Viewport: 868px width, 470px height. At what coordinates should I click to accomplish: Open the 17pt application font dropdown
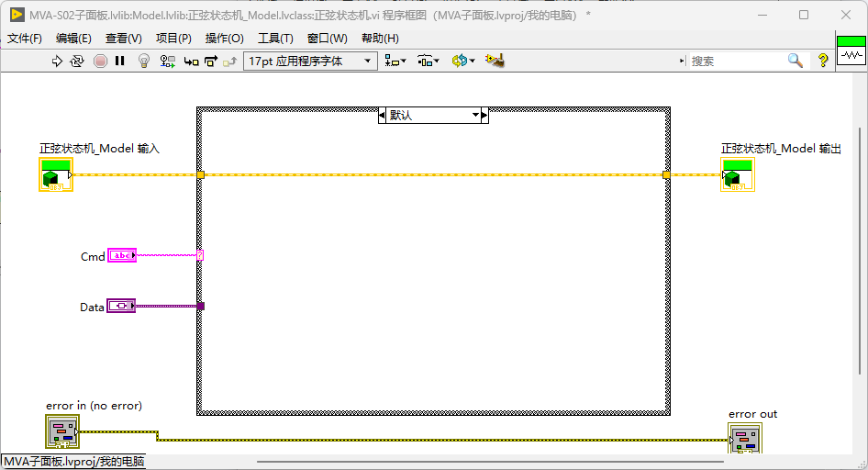[x=310, y=61]
